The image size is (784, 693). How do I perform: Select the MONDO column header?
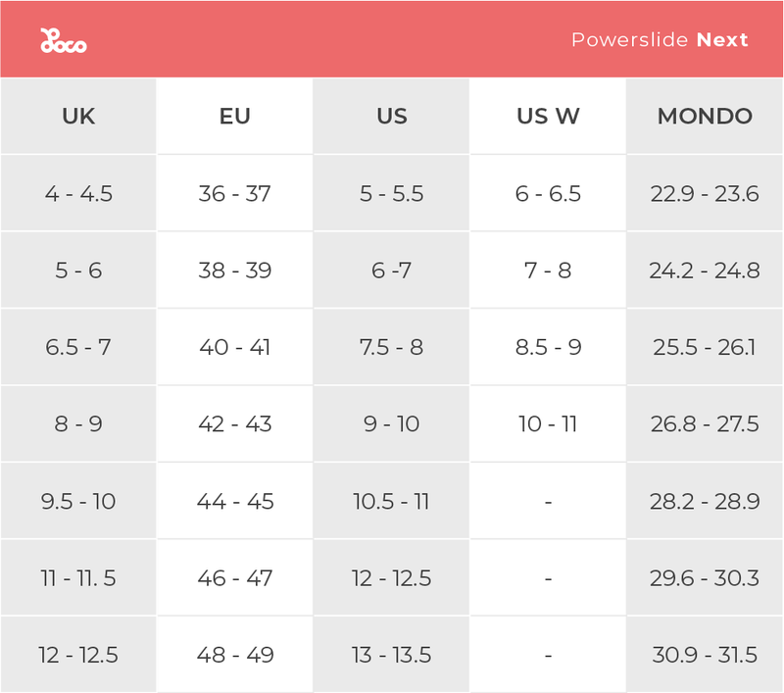[x=705, y=116]
